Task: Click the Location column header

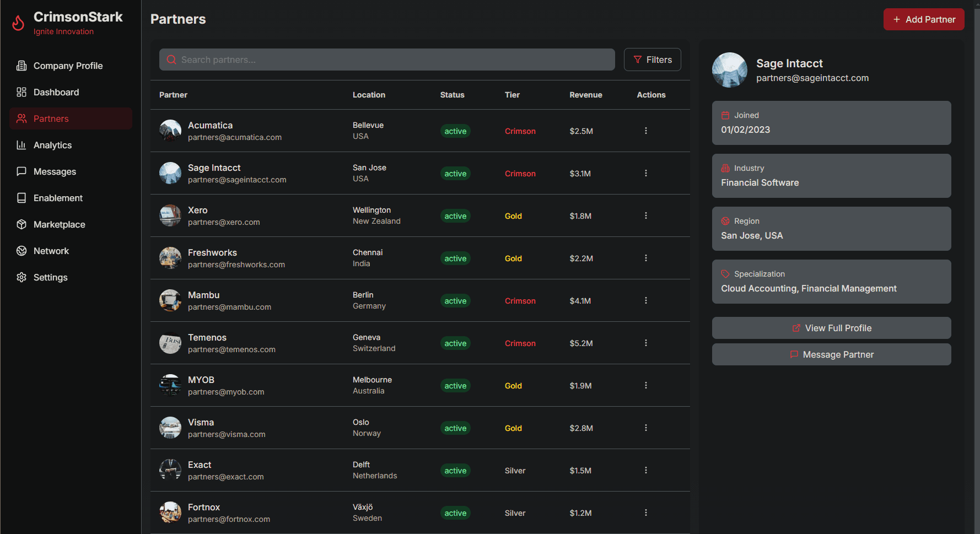Action: (x=369, y=95)
